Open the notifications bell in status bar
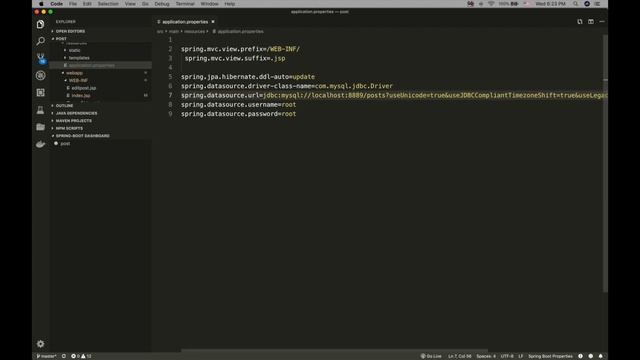This screenshot has height=360, width=640. 600,356
